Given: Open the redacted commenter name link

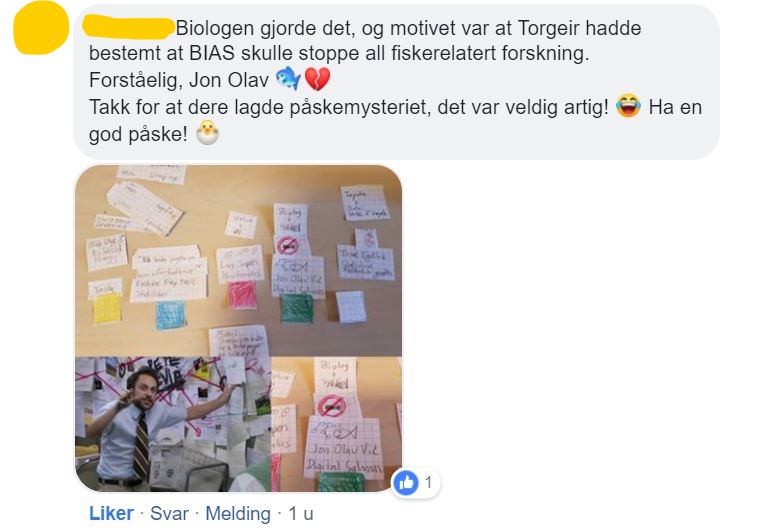Looking at the screenshot, I should pos(128,27).
